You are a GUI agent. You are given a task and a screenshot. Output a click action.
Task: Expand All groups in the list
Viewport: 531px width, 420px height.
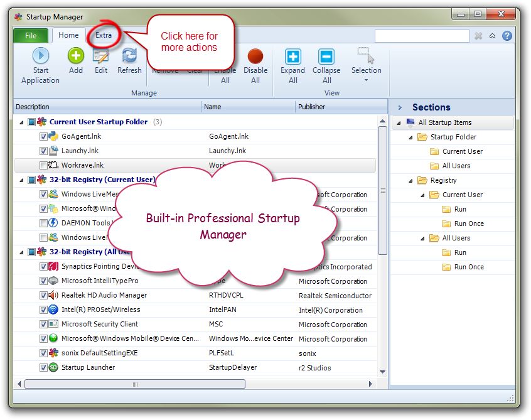[292, 57]
